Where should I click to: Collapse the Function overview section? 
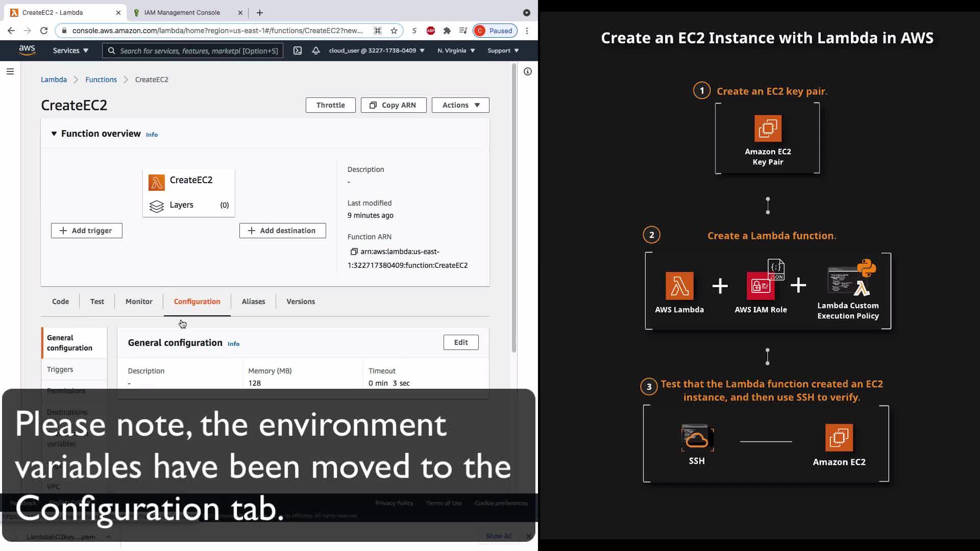[54, 134]
